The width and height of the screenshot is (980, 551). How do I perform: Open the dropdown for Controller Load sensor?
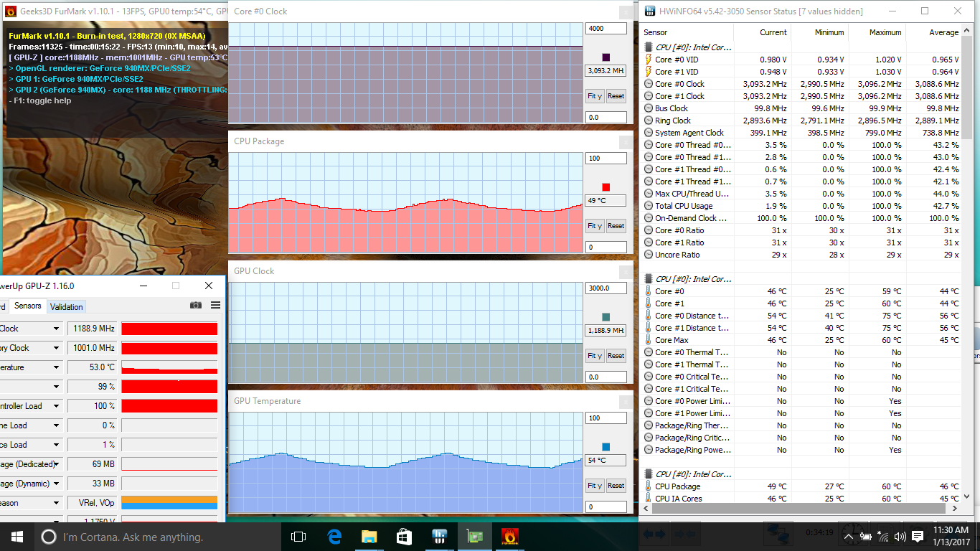click(56, 406)
